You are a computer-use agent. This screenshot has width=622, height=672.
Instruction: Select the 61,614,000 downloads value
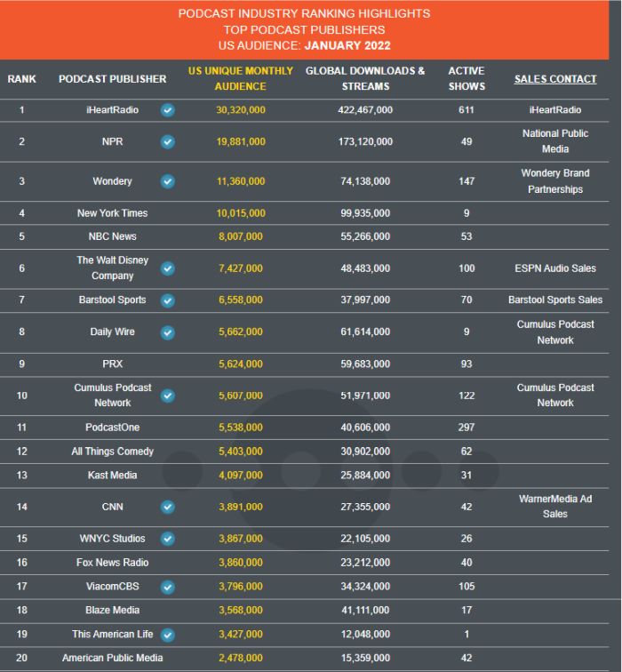[365, 332]
